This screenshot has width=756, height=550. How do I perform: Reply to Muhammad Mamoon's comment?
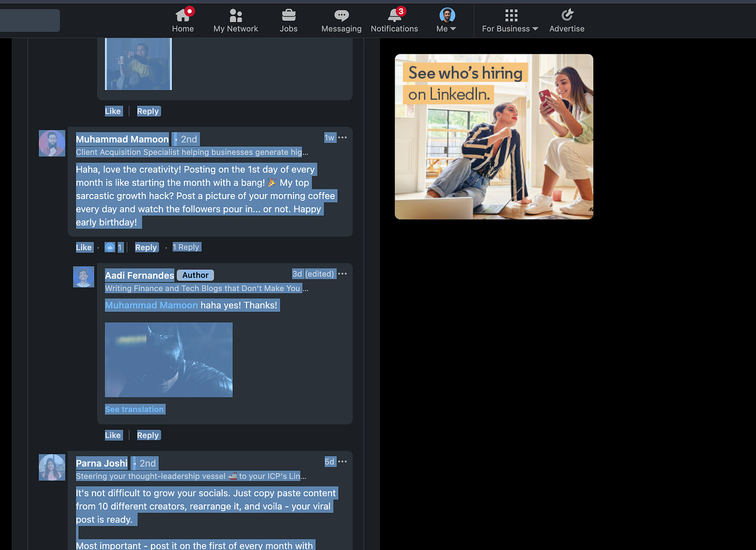(x=146, y=247)
